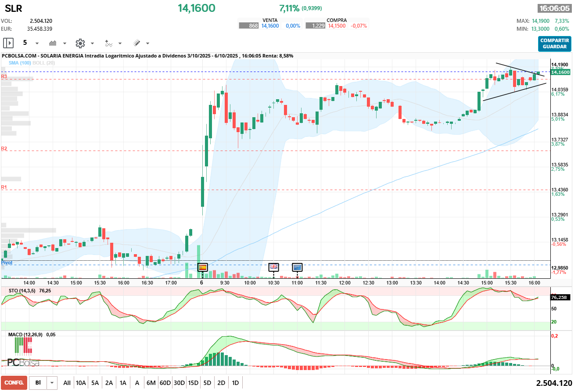Click the MACD (12,26,9) indicator label
The height and width of the screenshot is (392, 578).
click(x=26, y=334)
